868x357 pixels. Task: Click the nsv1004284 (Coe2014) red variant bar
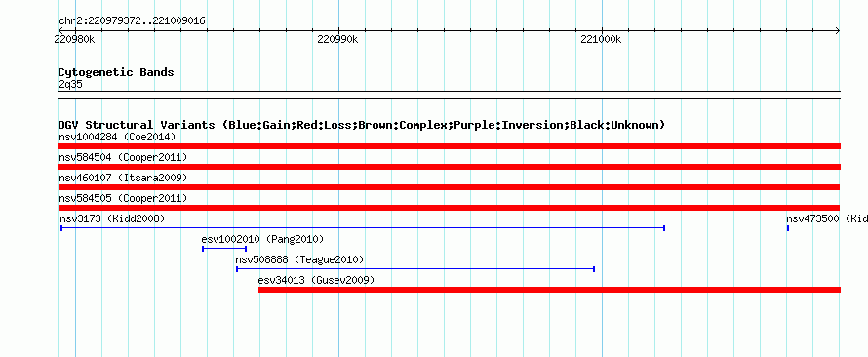[x=449, y=146]
